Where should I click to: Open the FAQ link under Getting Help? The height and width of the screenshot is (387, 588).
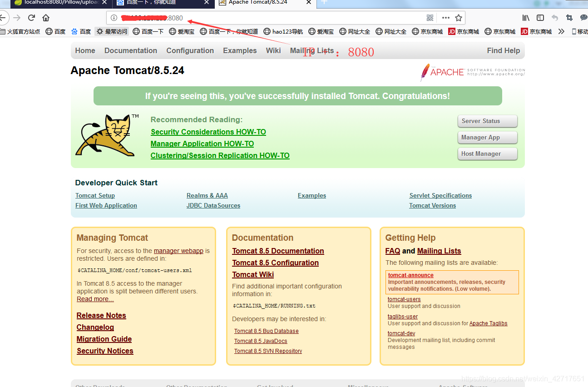(x=393, y=251)
